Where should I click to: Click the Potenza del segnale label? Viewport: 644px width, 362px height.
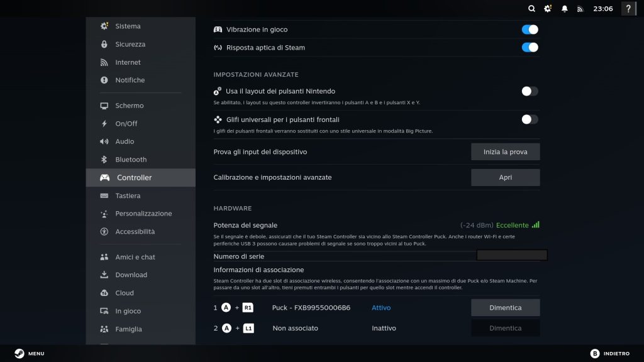[245, 225]
